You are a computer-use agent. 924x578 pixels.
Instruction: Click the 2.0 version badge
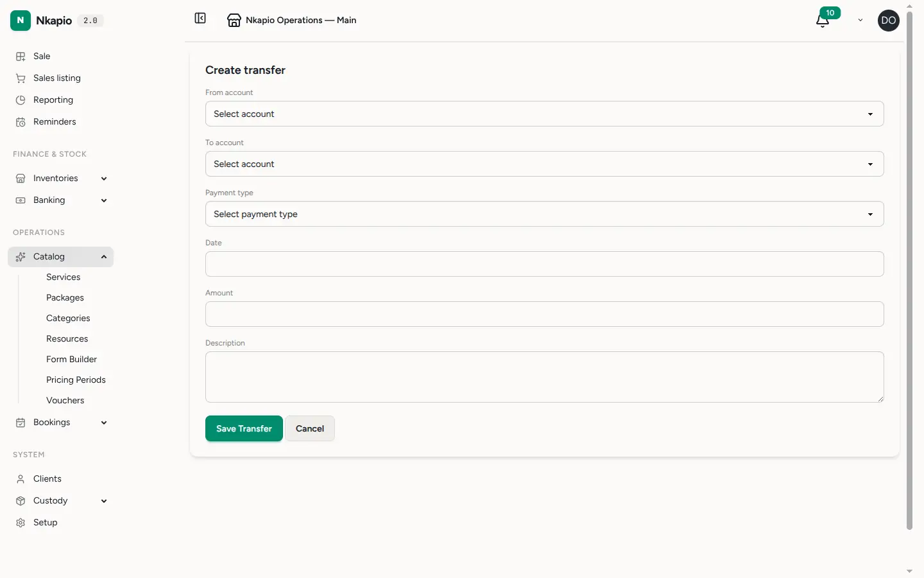click(90, 21)
